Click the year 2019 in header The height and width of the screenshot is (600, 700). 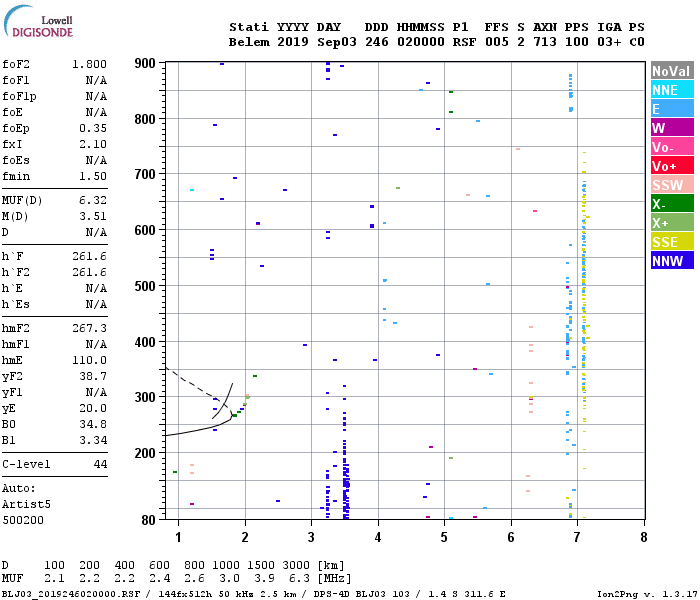coord(293,42)
